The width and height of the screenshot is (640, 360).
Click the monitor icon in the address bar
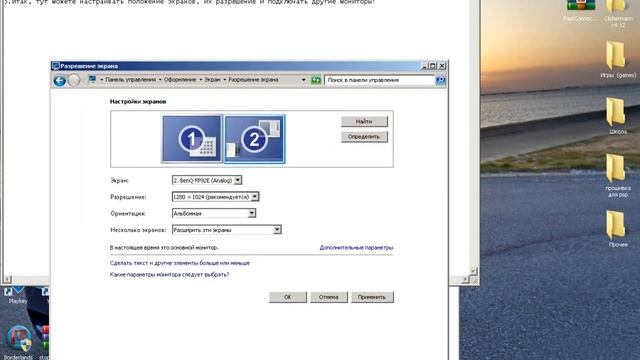point(92,80)
